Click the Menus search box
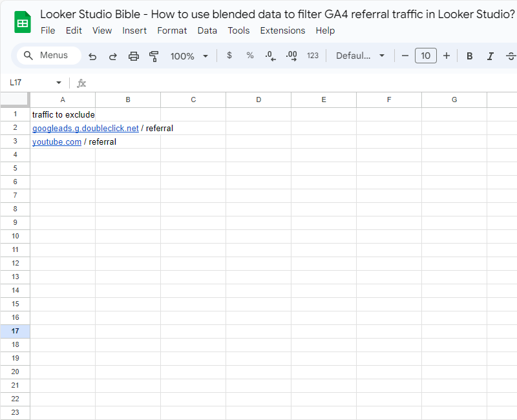 49,56
